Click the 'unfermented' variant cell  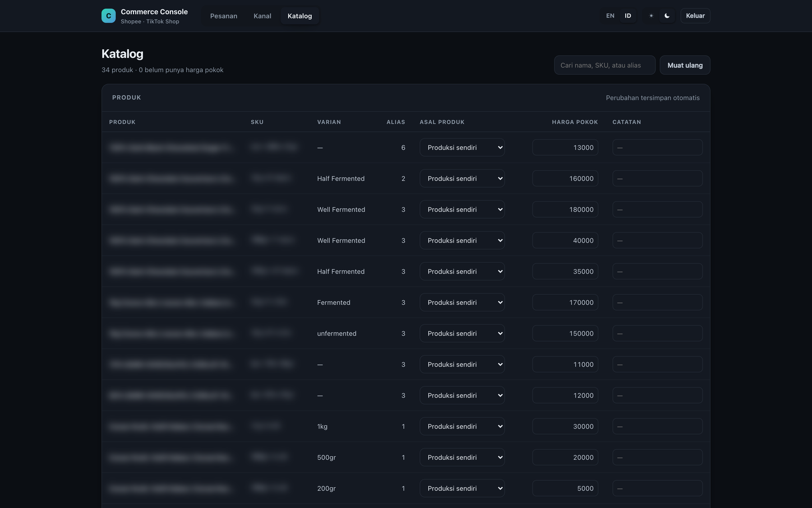[337, 333]
